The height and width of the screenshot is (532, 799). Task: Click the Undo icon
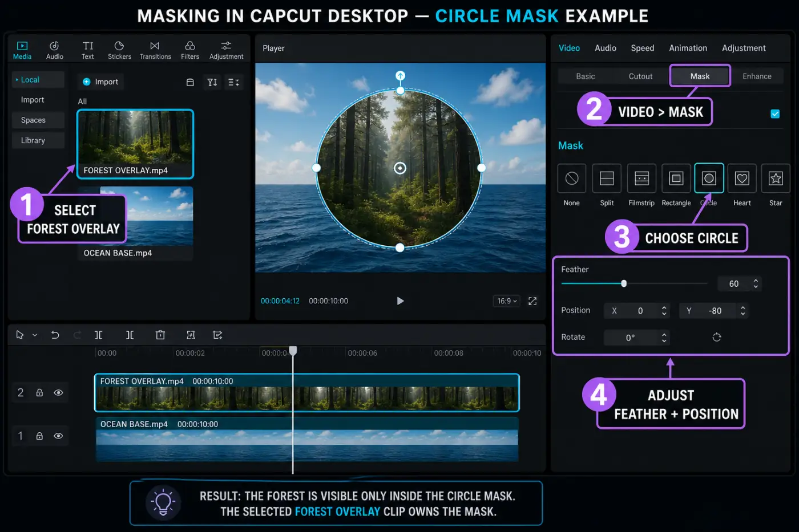(x=55, y=335)
